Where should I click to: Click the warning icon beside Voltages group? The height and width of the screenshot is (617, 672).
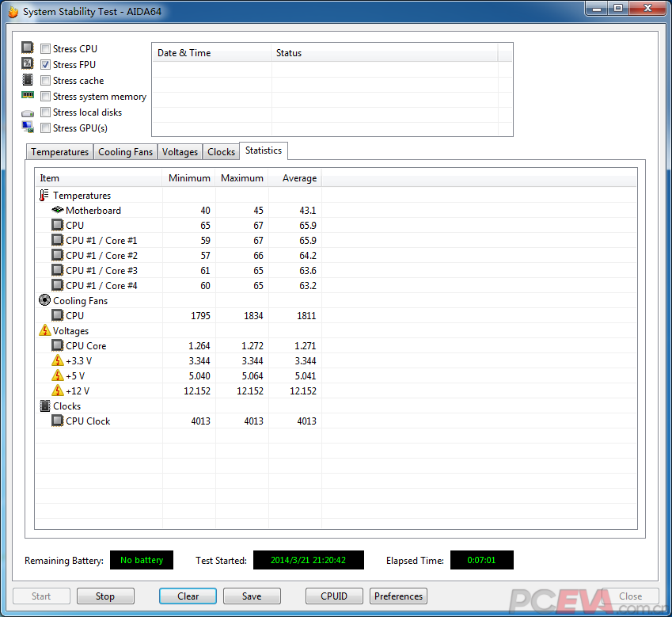click(44, 331)
